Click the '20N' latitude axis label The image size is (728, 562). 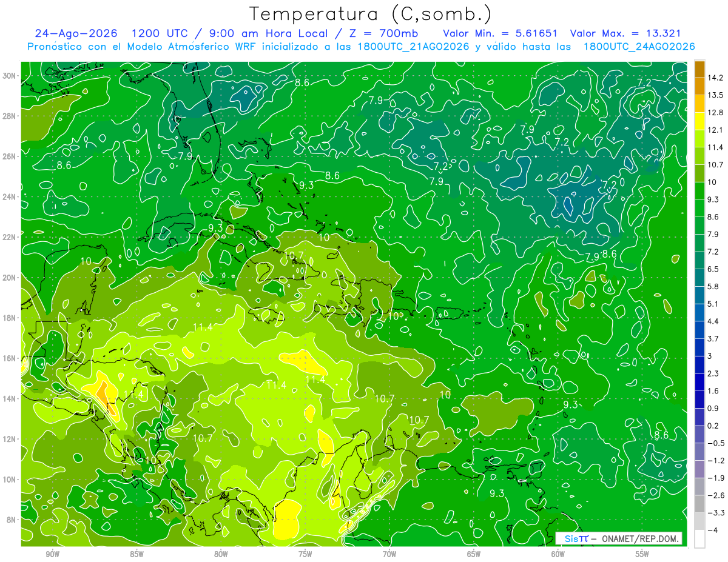(9, 278)
